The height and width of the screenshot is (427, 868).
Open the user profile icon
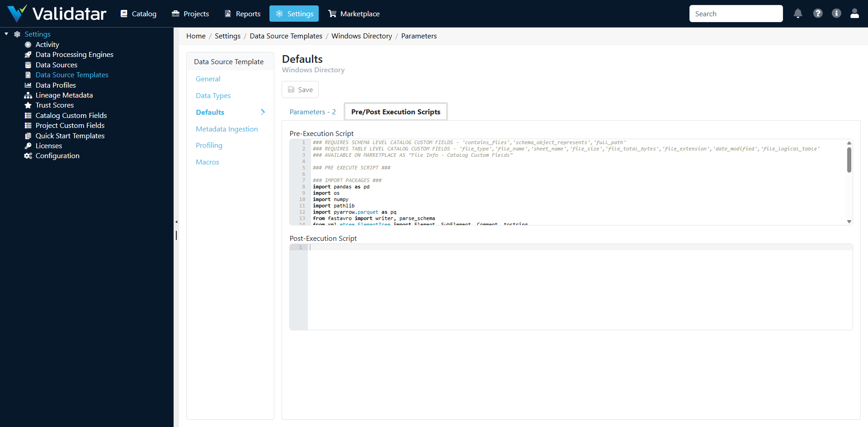point(855,14)
